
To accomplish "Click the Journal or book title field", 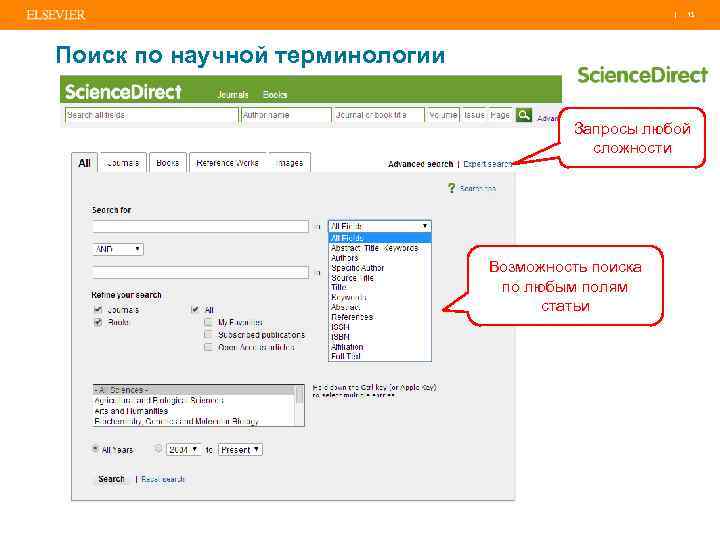I will tap(379, 115).
